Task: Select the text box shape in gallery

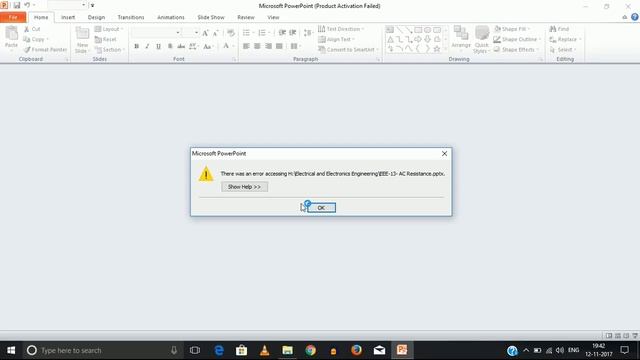Action: pos(390,30)
